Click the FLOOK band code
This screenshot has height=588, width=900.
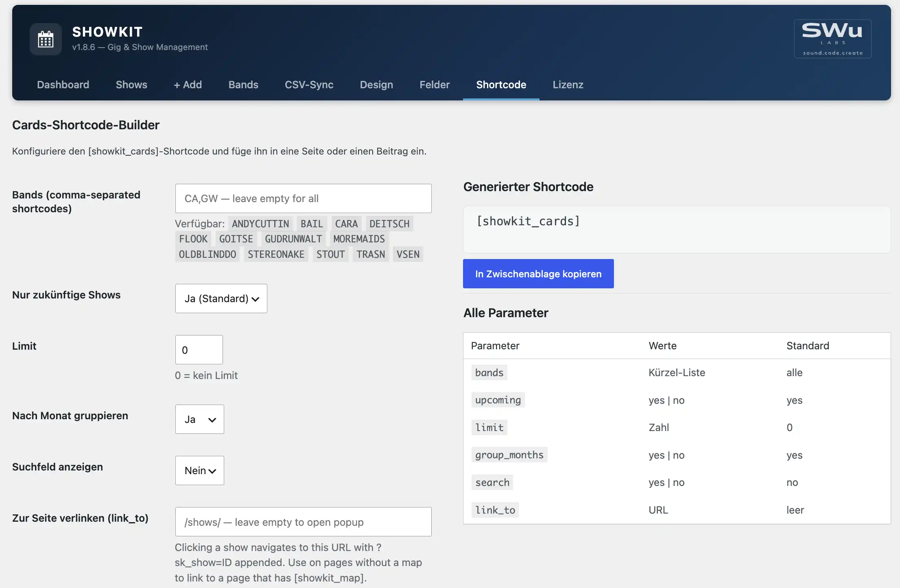pyautogui.click(x=193, y=239)
